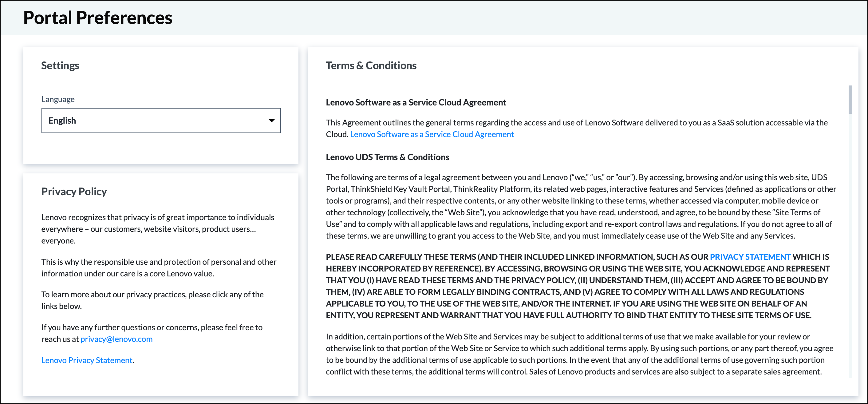
Task: Click the Lenovo Software as a Service Cloud Agreement subheading
Action: (416, 102)
